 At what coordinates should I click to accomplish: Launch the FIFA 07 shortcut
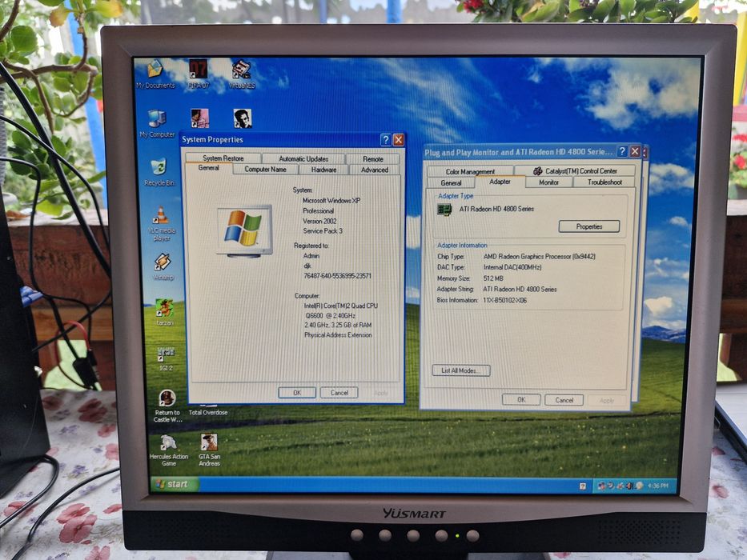[x=199, y=74]
